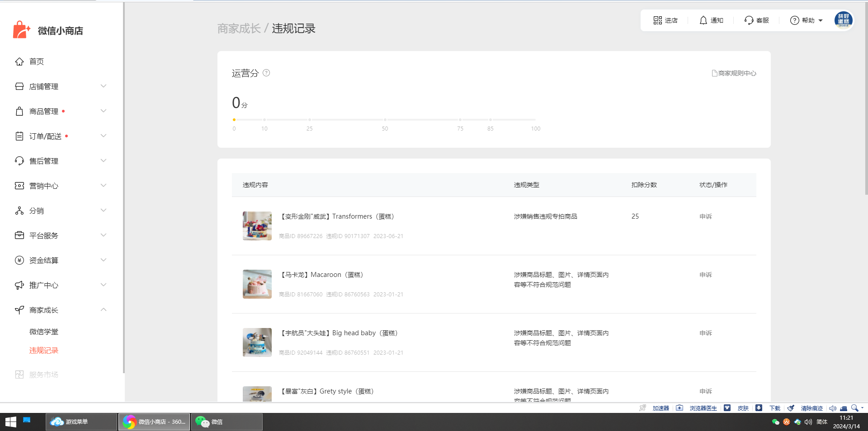Open the Windows Start button
The image size is (868, 431).
click(x=11, y=422)
